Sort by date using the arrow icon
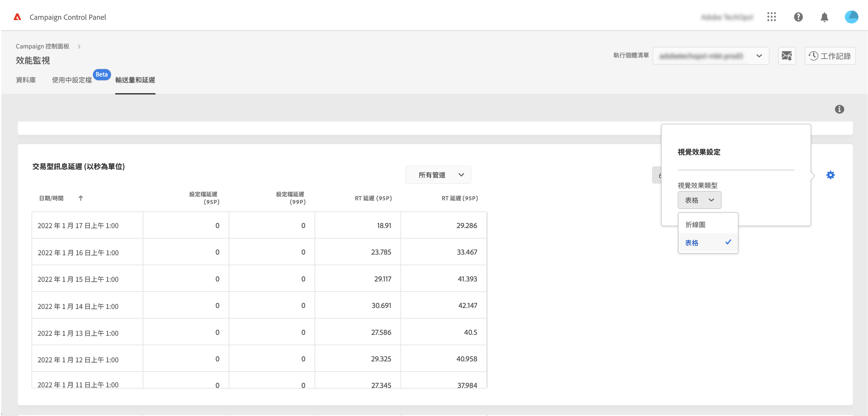This screenshot has width=868, height=416. point(81,198)
